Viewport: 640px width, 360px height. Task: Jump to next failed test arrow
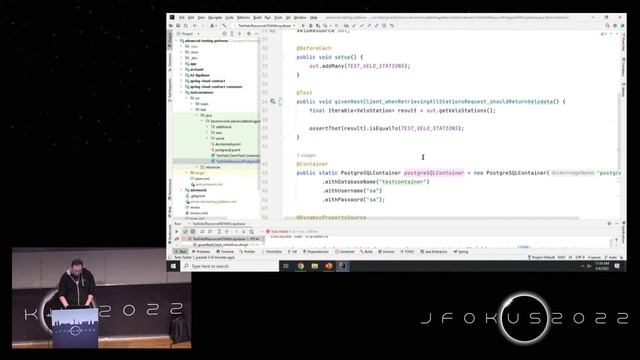click(x=243, y=231)
